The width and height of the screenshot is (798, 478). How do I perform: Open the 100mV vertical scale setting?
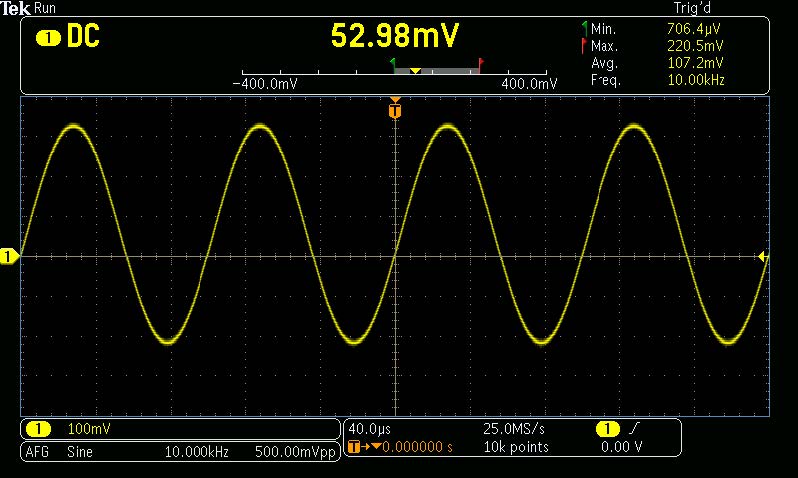pos(85,429)
